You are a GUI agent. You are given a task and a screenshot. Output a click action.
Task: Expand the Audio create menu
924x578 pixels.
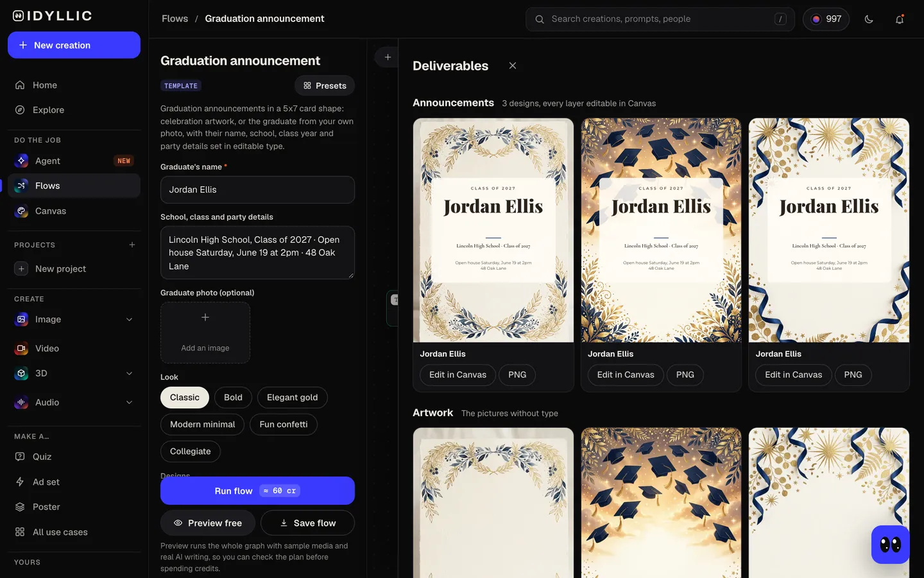(130, 402)
